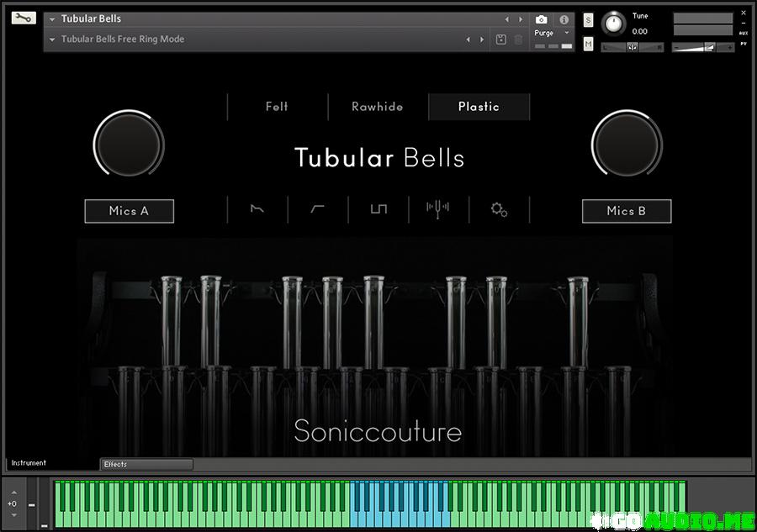Open the tuning fork icon page
757x532 pixels.
point(438,208)
